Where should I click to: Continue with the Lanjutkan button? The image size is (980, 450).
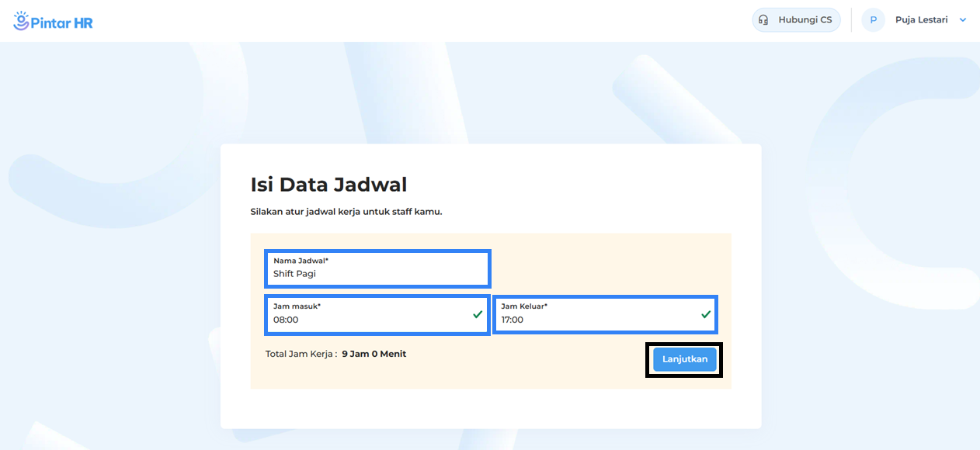(x=684, y=359)
